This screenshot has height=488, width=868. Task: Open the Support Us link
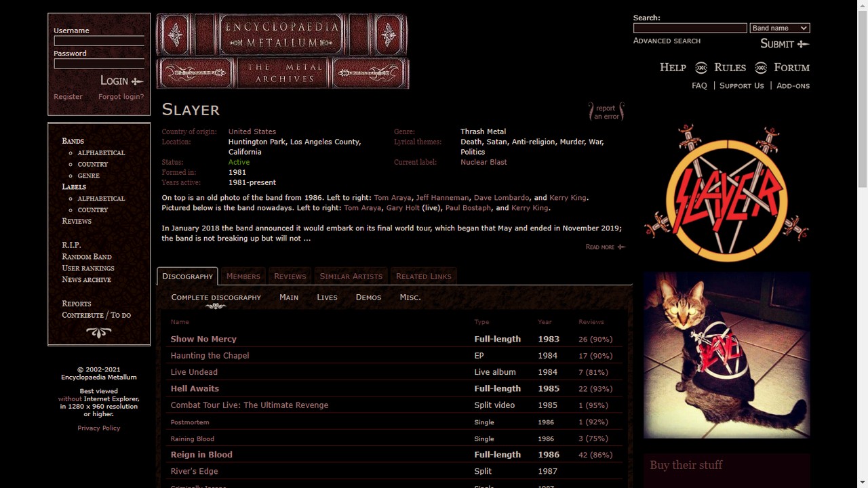point(741,85)
